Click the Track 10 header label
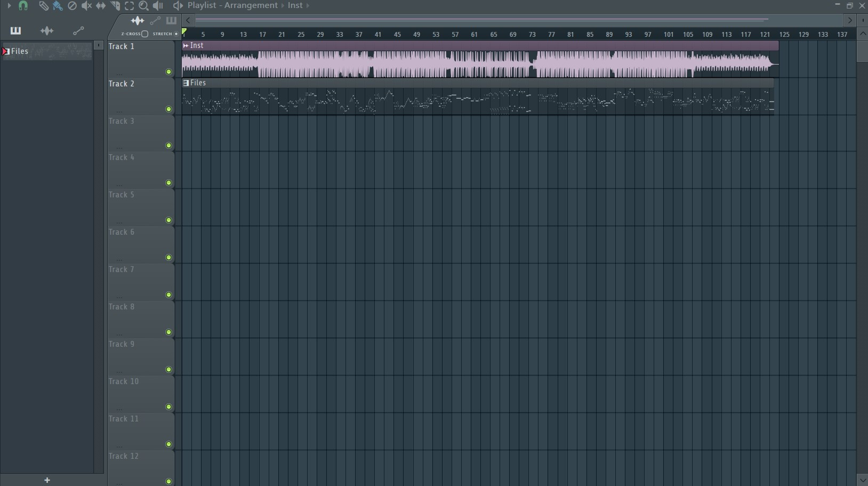The width and height of the screenshot is (868, 486). 124,381
